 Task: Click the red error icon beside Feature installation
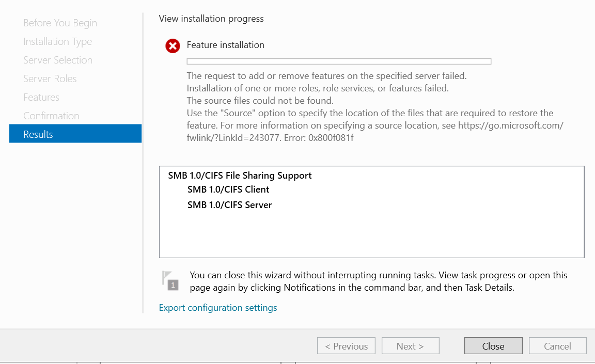coord(173,45)
